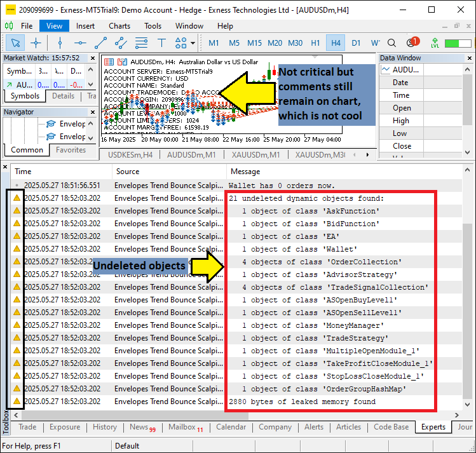Open the History tab in Toolbox
The height and width of the screenshot is (453, 476).
[x=105, y=427]
